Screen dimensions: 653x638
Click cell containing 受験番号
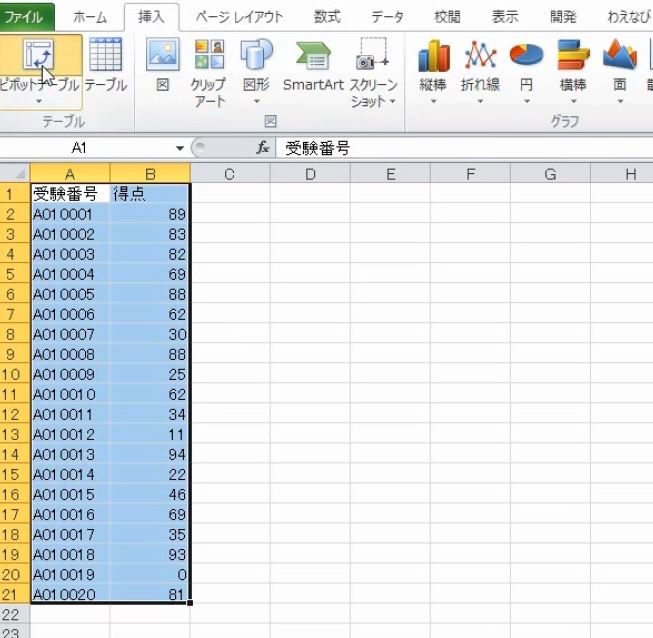70,194
